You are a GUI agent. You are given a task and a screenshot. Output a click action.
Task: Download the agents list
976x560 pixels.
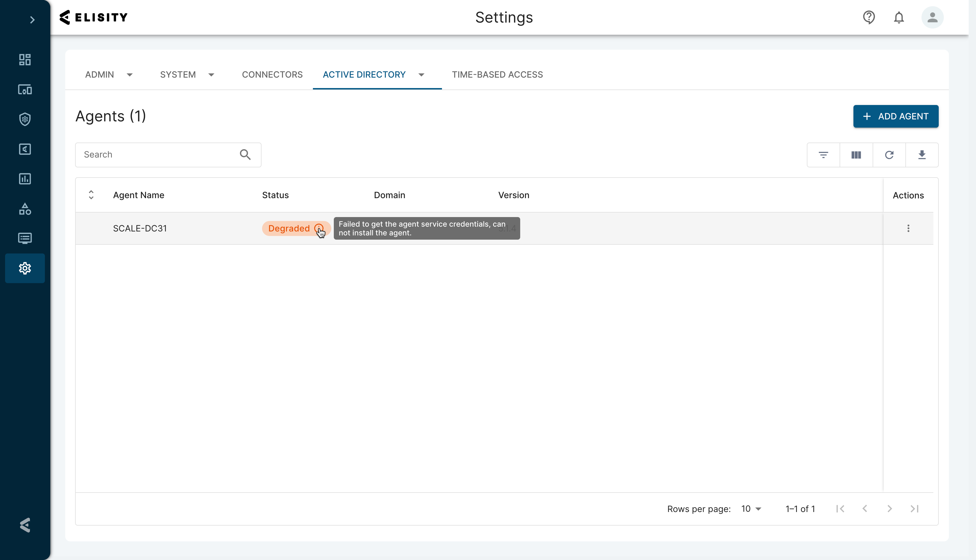tap(922, 155)
